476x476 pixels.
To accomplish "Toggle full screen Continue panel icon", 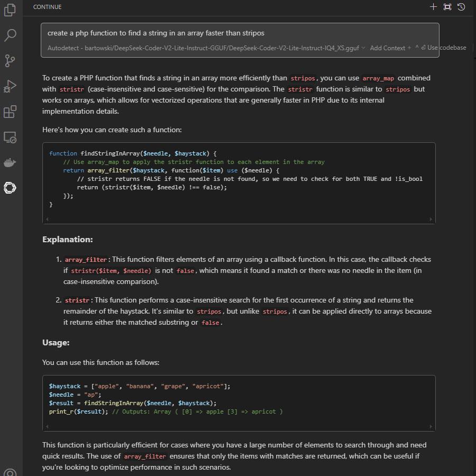I will [447, 7].
